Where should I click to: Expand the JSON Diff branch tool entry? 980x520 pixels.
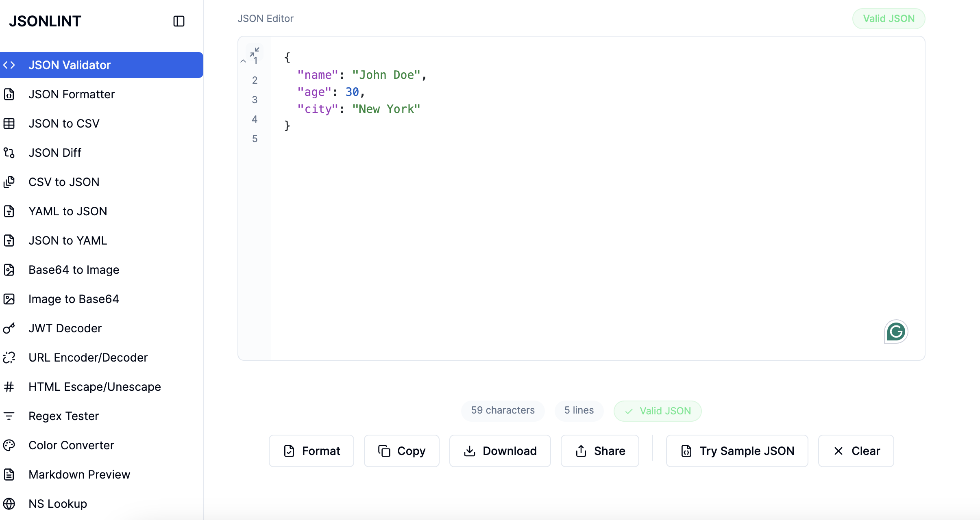(55, 152)
